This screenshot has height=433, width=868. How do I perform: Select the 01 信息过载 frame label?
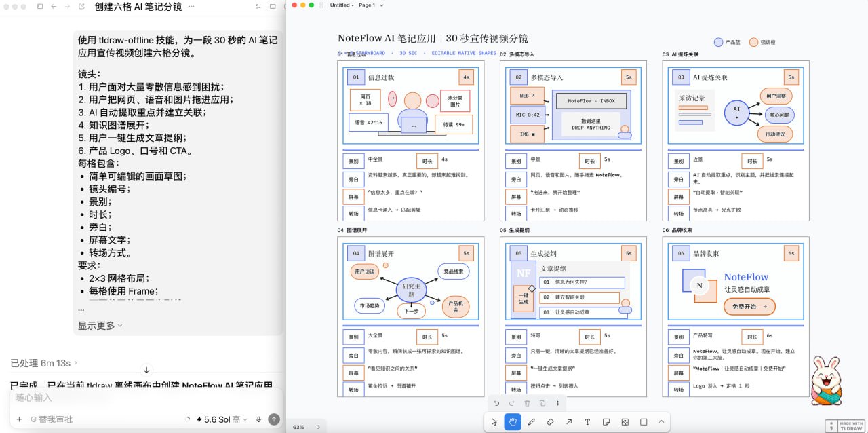pyautogui.click(x=351, y=54)
